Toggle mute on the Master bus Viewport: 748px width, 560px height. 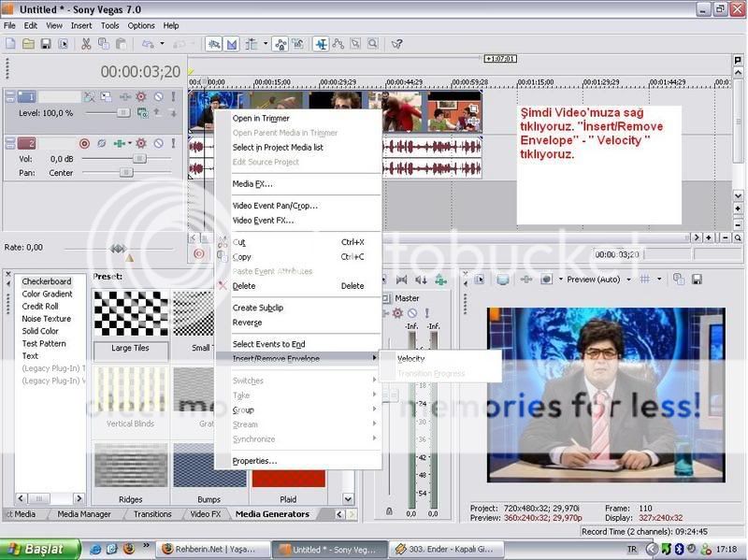tap(412, 313)
